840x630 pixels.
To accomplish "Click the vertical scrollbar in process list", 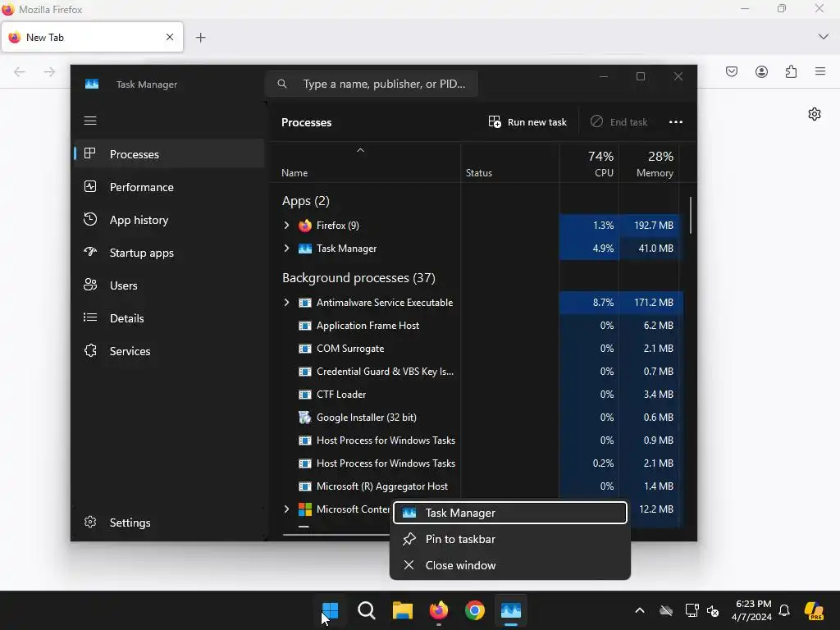I will pos(690,216).
